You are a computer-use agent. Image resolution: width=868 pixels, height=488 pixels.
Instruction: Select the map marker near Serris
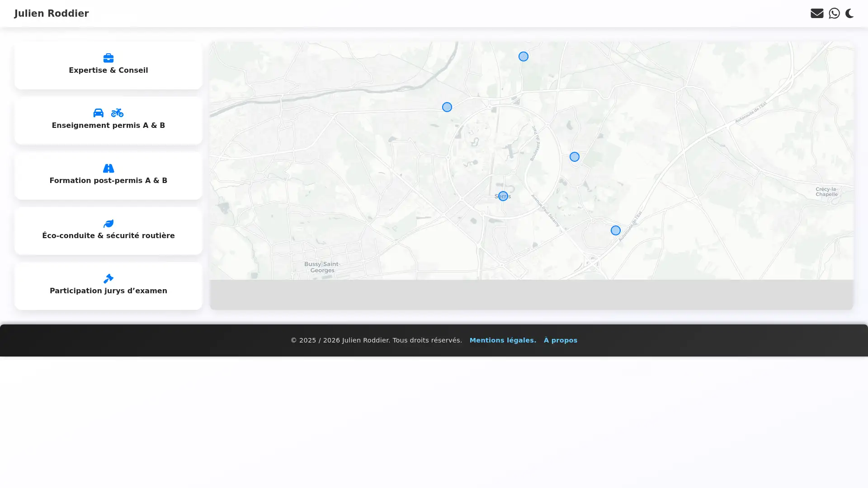pos(503,196)
